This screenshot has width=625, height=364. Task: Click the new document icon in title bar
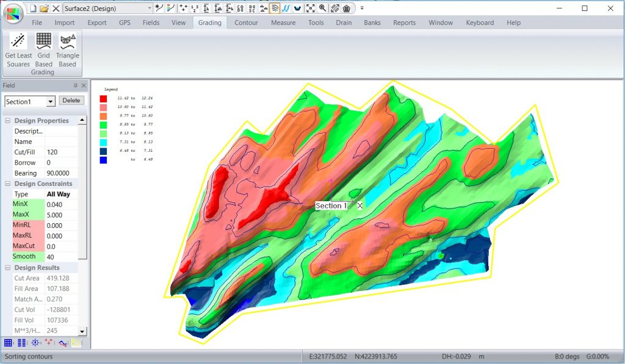33,9
